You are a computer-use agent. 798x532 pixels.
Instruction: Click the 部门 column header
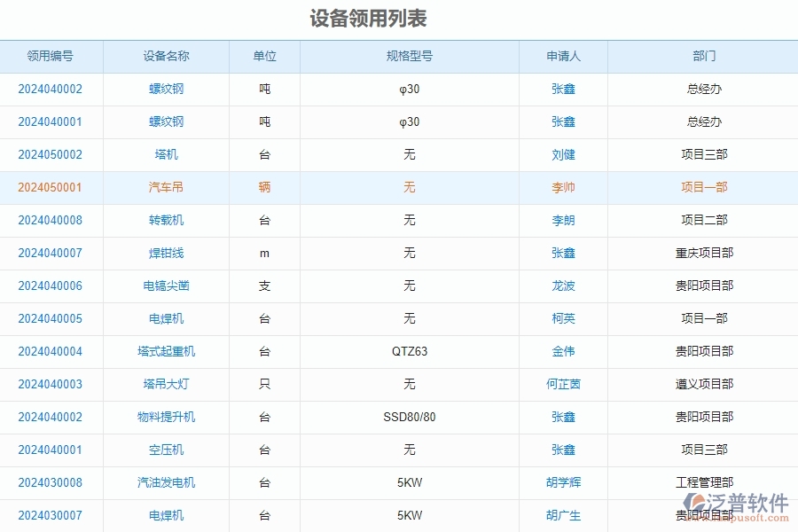click(x=701, y=56)
